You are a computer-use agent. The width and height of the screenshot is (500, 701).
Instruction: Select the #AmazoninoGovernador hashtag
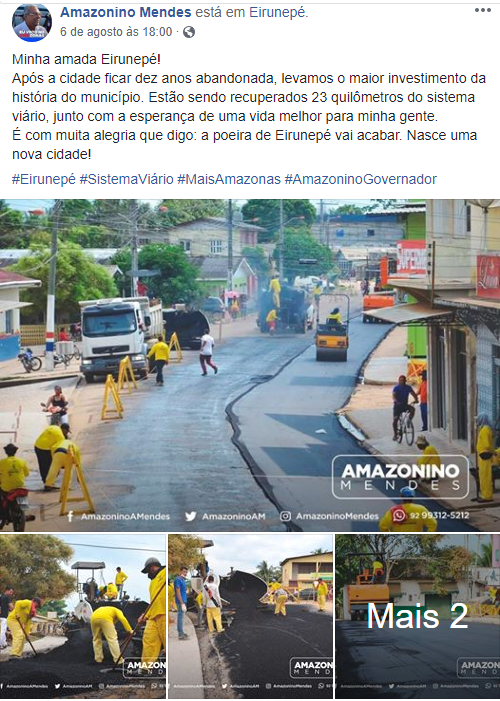[360, 179]
